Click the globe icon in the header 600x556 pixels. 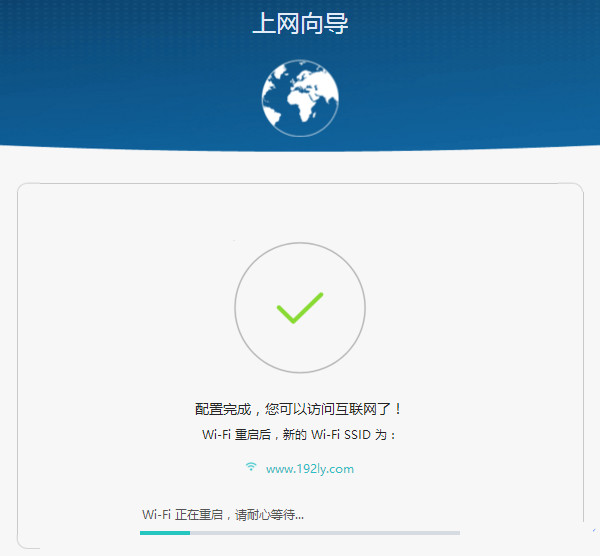(300, 98)
